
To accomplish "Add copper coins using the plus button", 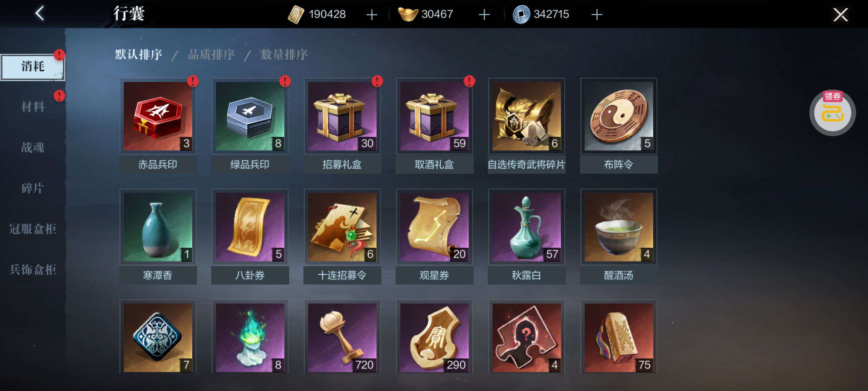I will coord(597,14).
